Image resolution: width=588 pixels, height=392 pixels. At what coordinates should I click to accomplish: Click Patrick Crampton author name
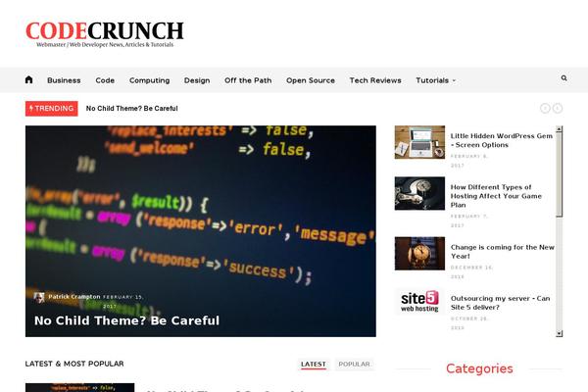73,297
